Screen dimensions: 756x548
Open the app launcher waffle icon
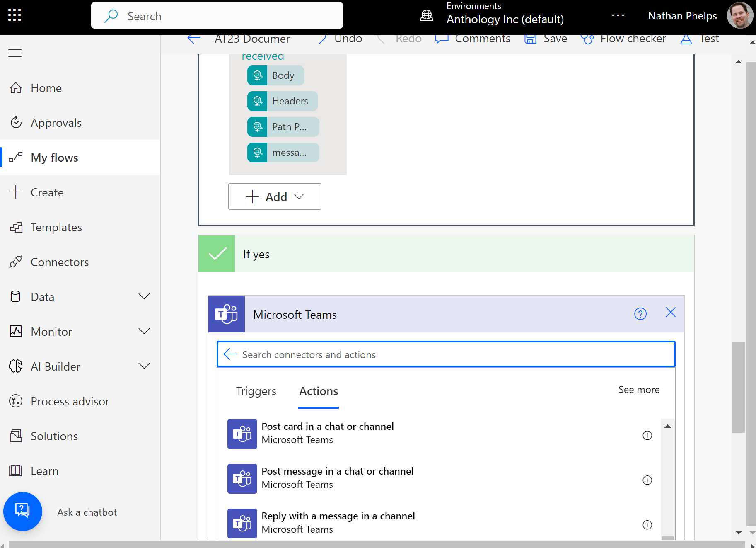[x=14, y=15]
